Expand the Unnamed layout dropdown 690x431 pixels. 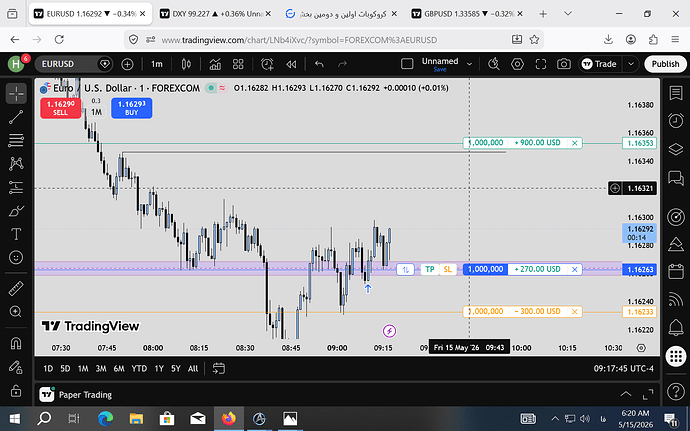(470, 64)
